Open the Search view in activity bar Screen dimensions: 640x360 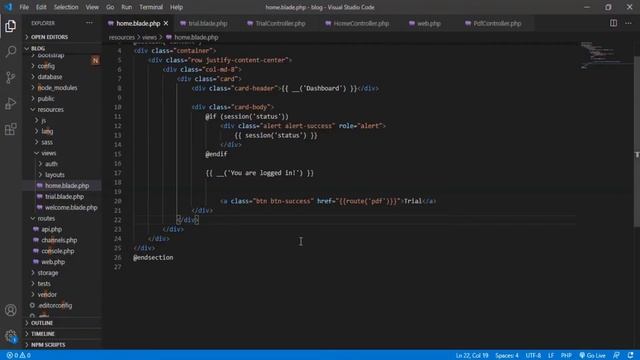11,51
